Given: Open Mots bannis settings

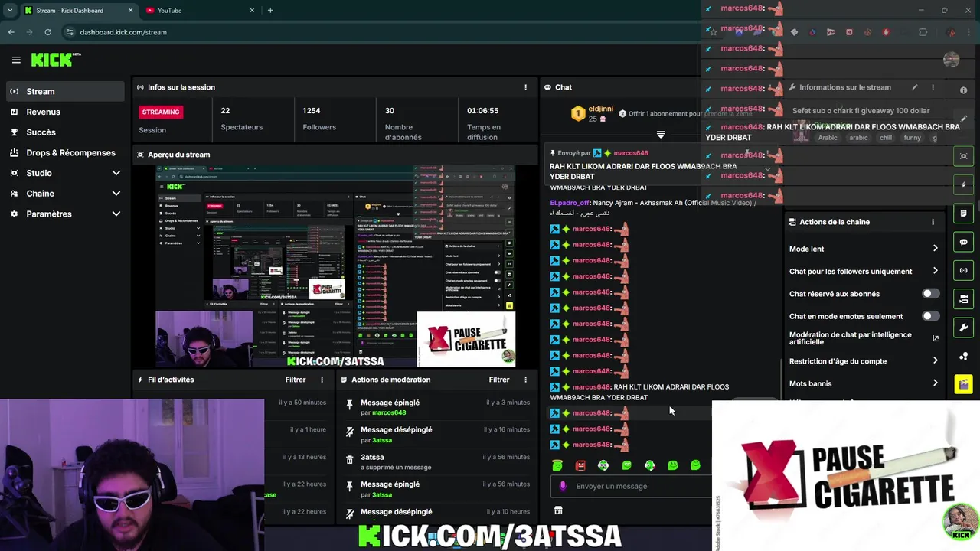Looking at the screenshot, I should coord(864,383).
